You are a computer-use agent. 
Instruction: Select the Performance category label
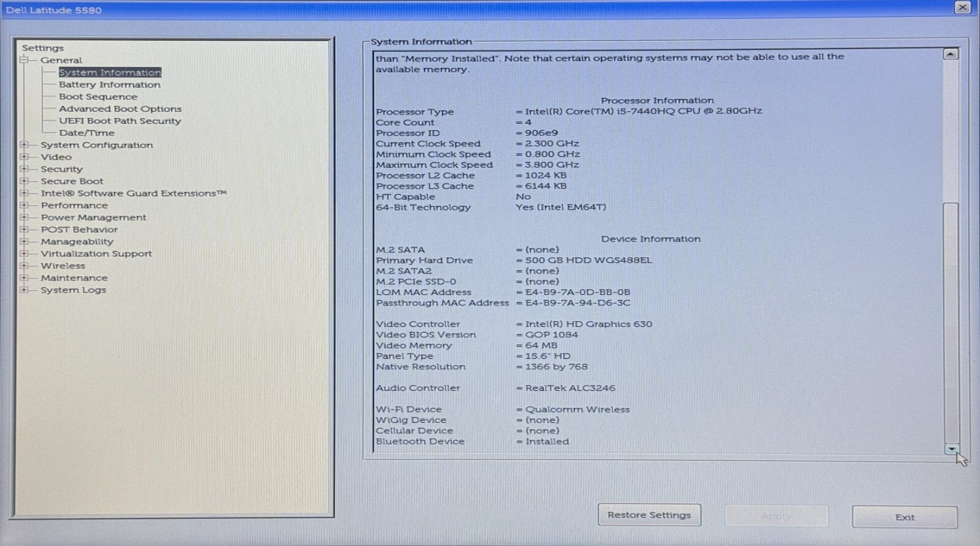tap(74, 205)
